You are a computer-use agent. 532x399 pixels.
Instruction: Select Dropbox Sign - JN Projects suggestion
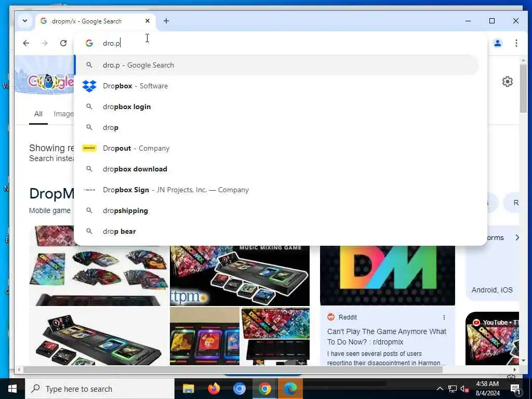point(276,190)
